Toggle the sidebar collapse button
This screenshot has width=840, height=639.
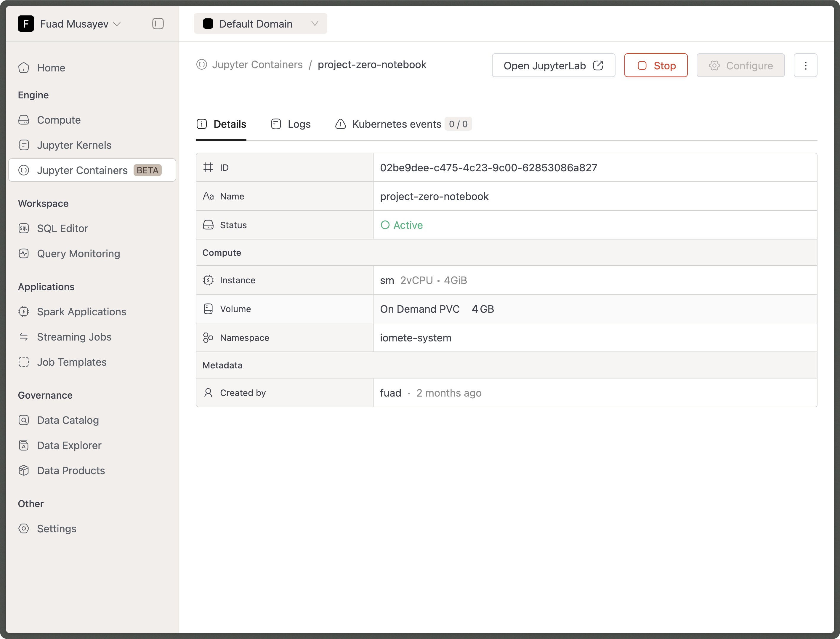pos(158,24)
